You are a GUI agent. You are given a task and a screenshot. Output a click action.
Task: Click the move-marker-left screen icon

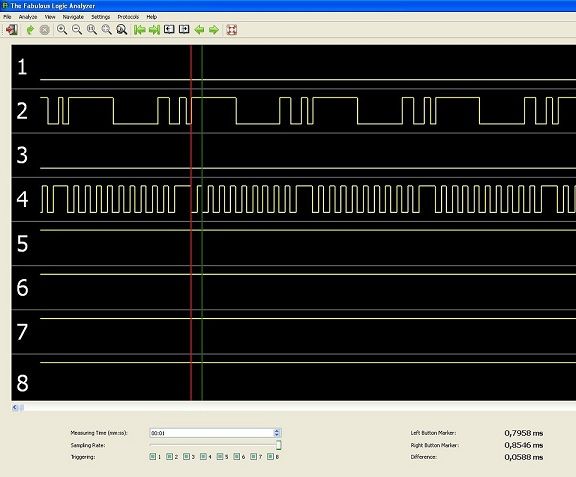tap(169, 29)
